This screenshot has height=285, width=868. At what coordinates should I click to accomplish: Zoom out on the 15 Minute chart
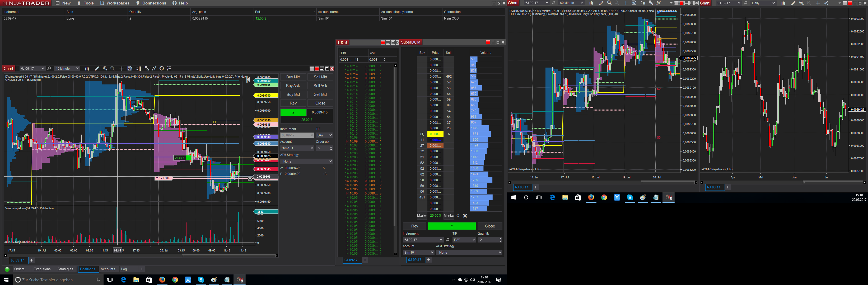[x=113, y=69]
